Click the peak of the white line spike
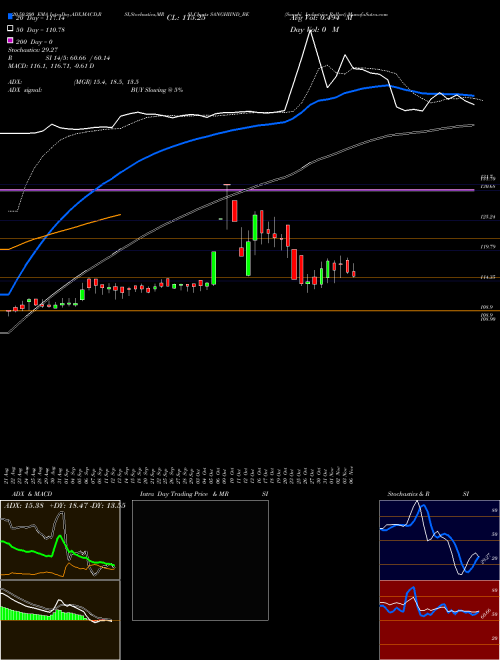This screenshot has height=660, width=500. pyautogui.click(x=310, y=31)
